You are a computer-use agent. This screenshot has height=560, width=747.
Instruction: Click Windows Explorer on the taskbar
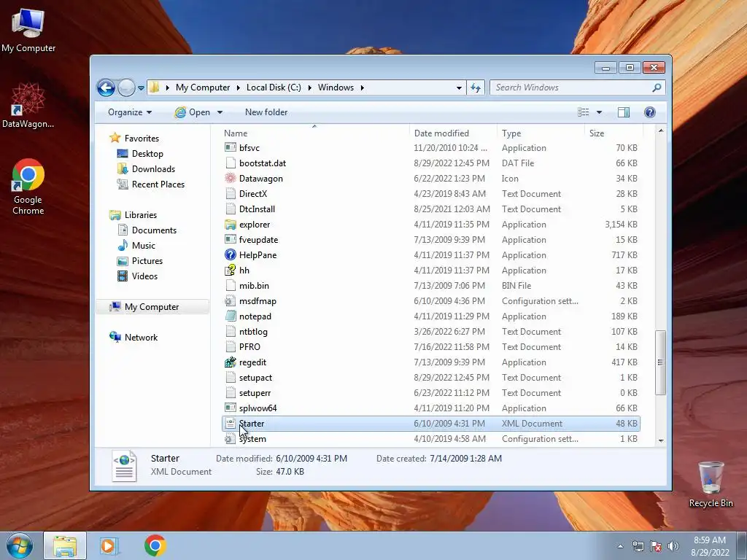coord(65,545)
